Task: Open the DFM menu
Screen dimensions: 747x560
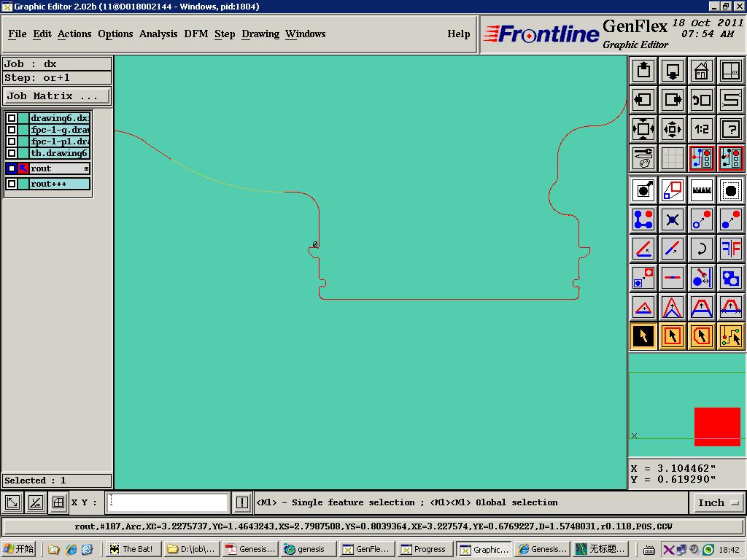Action: pos(196,34)
